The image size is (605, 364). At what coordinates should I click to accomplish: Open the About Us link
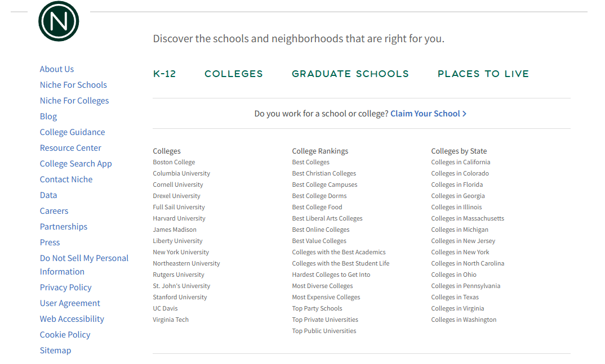click(x=57, y=69)
